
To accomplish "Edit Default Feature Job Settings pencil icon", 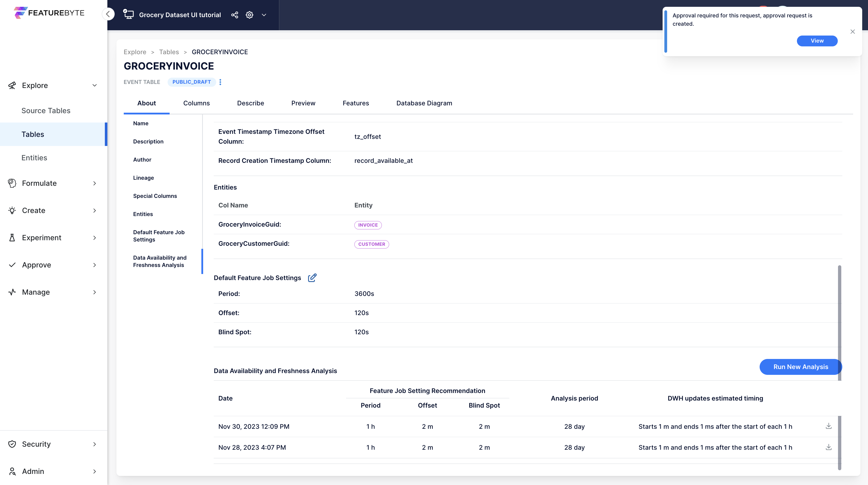I will coord(312,278).
